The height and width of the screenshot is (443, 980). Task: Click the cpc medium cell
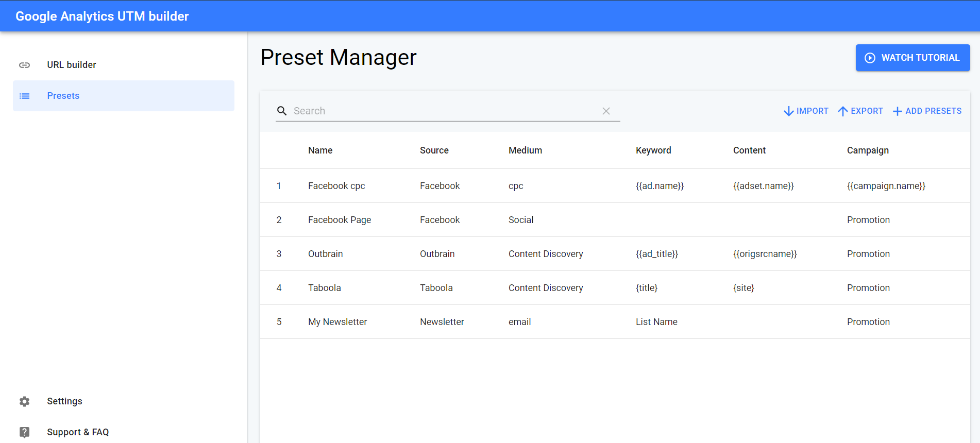click(x=516, y=186)
